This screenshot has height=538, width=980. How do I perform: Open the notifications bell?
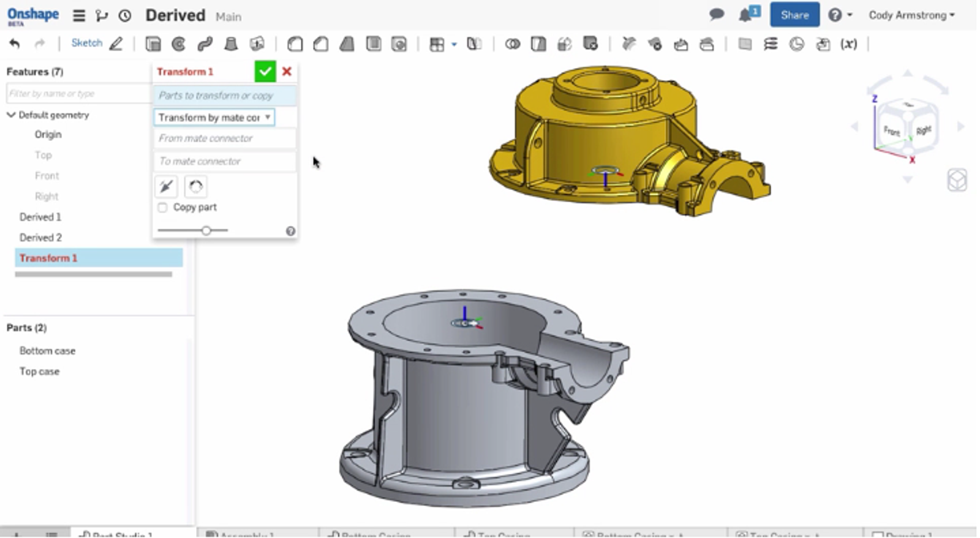click(745, 15)
